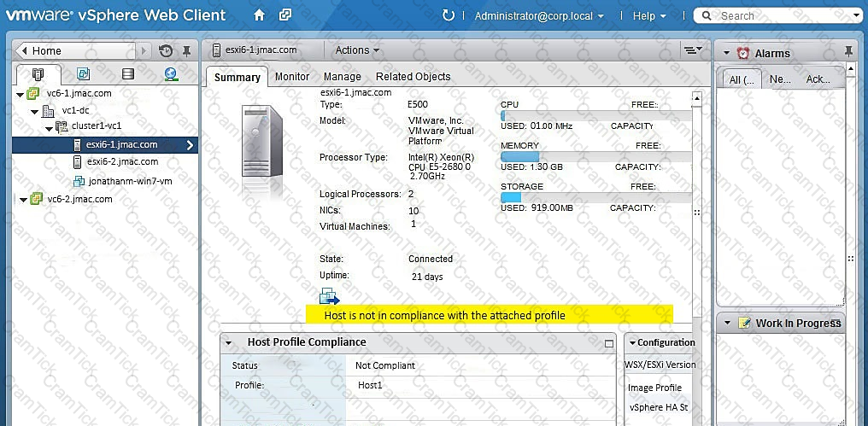Maximize the Host Profile Compliance panel
The width and height of the screenshot is (868, 426).
coord(609,343)
